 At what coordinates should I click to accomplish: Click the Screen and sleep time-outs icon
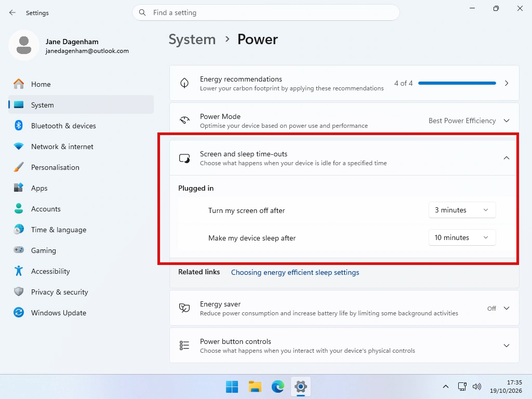tap(184, 158)
